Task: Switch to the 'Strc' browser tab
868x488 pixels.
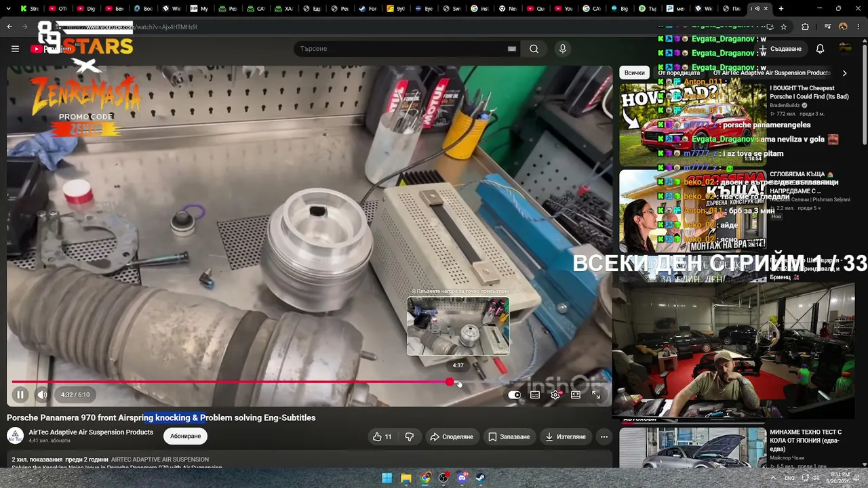Action: pyautogui.click(x=30, y=9)
